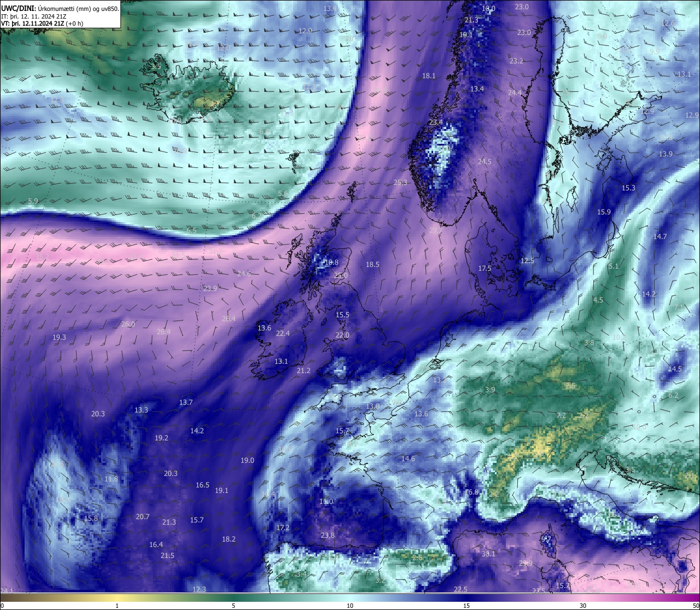Click the 19.0 value label
The image size is (700, 610).
click(x=247, y=460)
